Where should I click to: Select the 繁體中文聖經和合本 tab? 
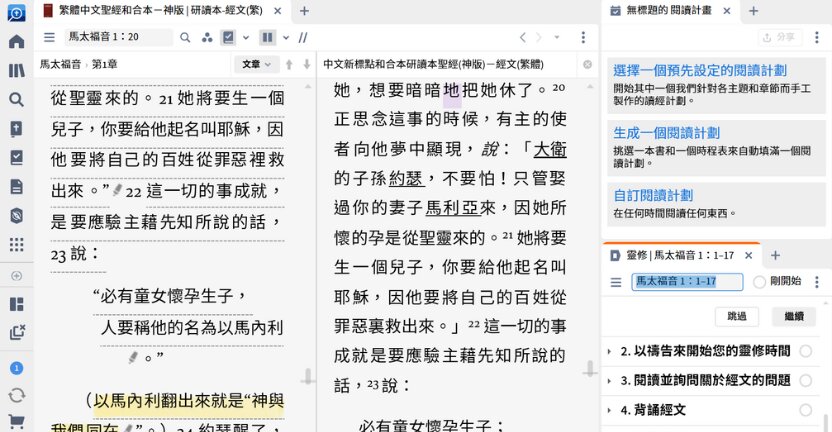point(160,11)
